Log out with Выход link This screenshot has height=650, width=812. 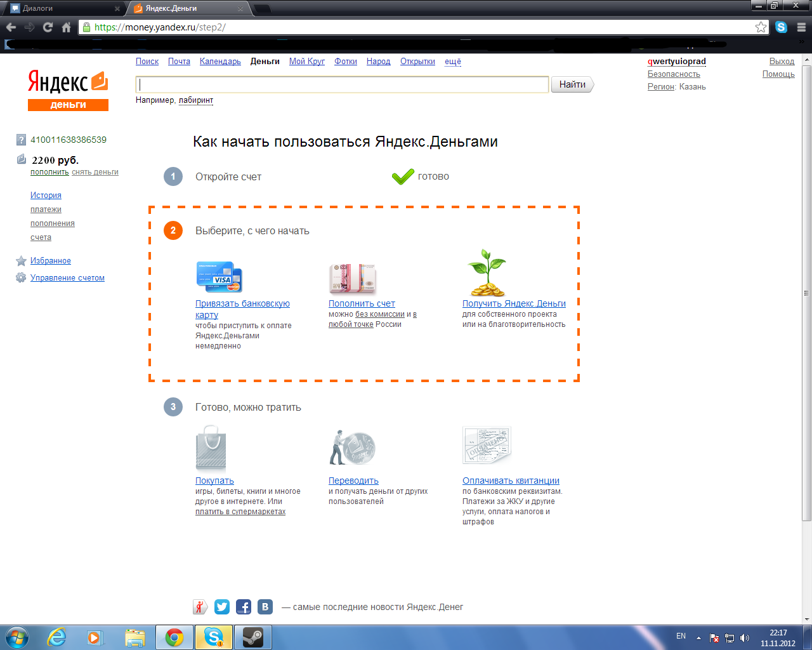[x=782, y=62]
